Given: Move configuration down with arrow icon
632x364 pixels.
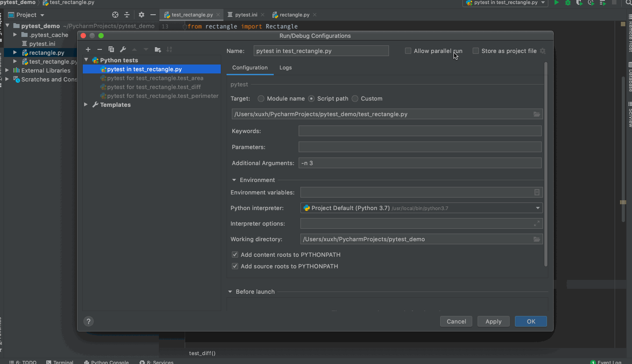Looking at the screenshot, I should [146, 49].
